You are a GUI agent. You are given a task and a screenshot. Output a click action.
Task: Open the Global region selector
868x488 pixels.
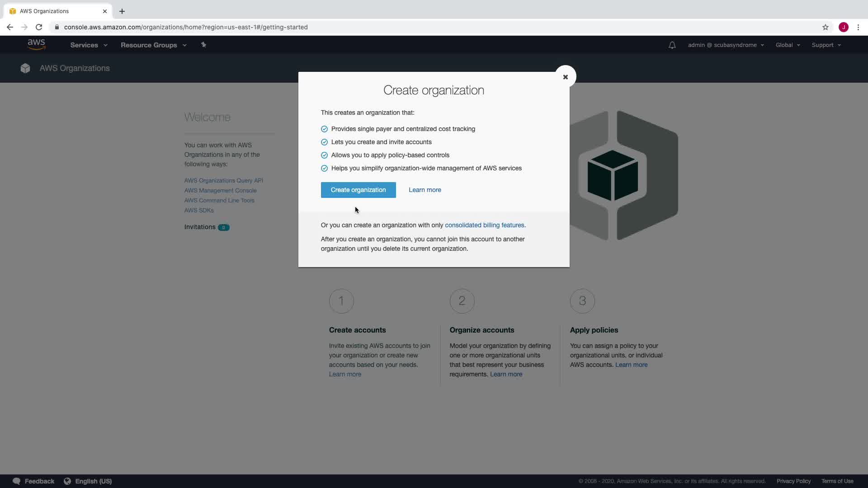[788, 45]
